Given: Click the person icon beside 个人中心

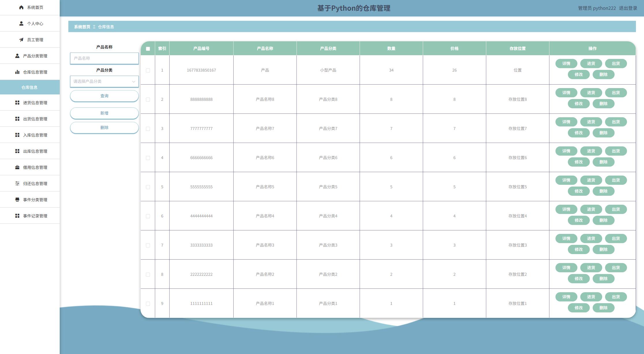Looking at the screenshot, I should pyautogui.click(x=21, y=24).
